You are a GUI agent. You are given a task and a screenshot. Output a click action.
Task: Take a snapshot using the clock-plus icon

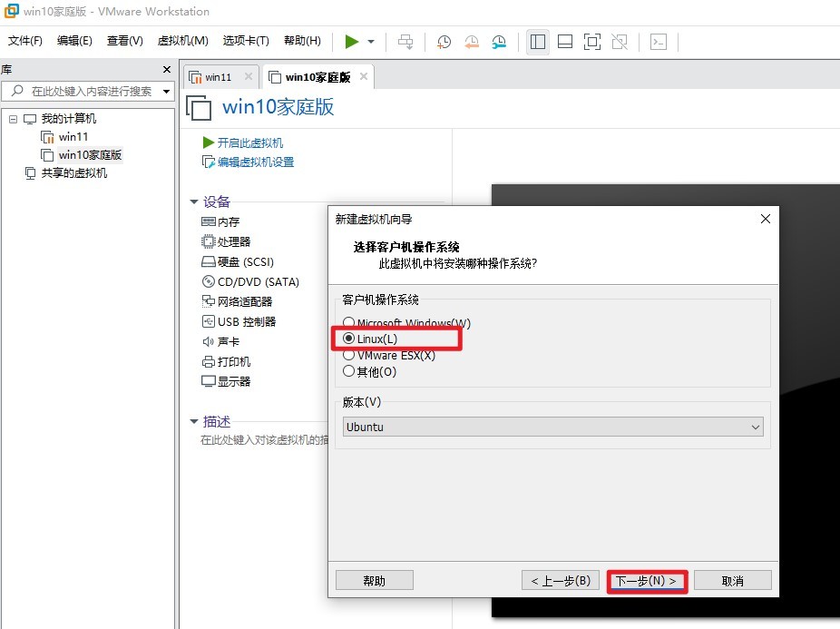tap(444, 41)
